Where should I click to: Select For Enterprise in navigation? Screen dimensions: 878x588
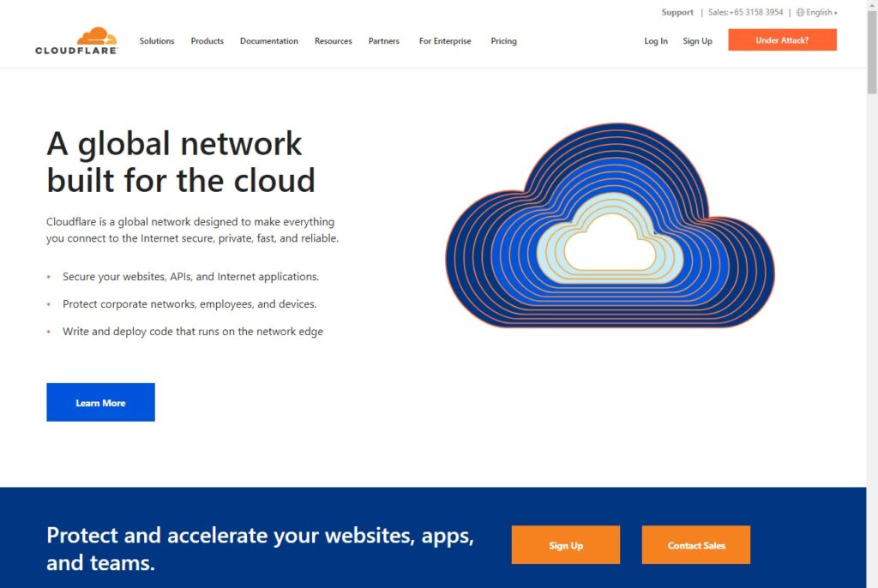(445, 41)
